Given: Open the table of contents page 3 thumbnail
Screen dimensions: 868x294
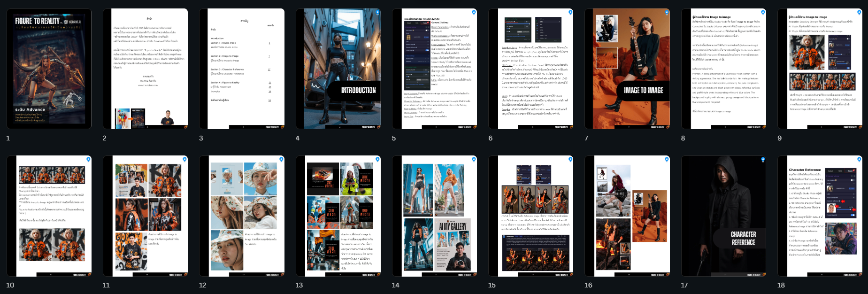Looking at the screenshot, I should pos(241,69).
